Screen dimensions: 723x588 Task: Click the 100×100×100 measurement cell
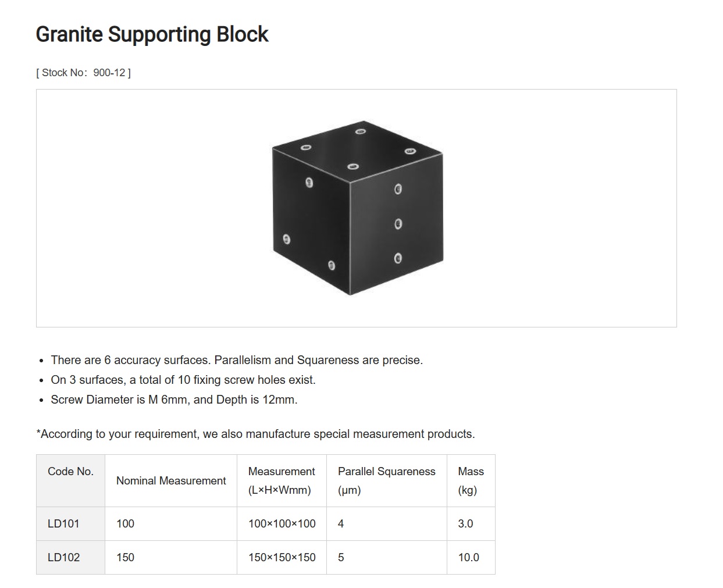[x=282, y=523]
